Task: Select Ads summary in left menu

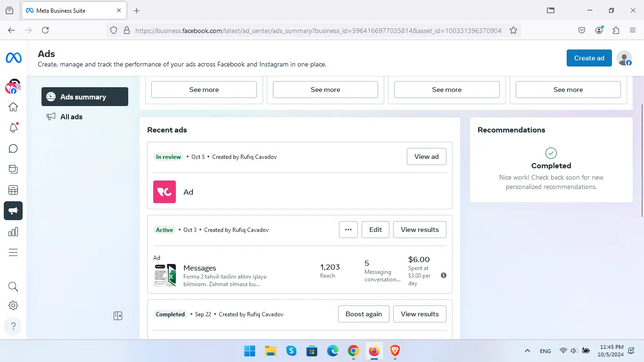Action: (85, 97)
